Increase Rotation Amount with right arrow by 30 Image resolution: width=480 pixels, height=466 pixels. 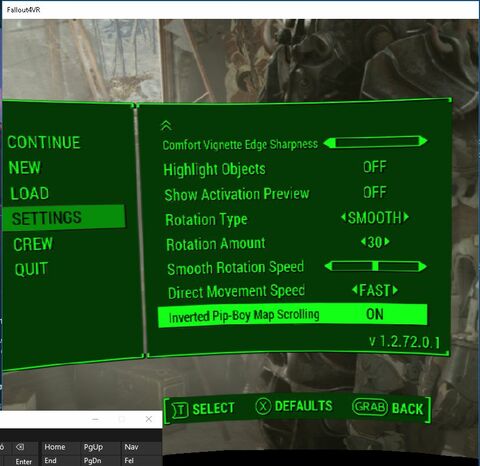[387, 241]
